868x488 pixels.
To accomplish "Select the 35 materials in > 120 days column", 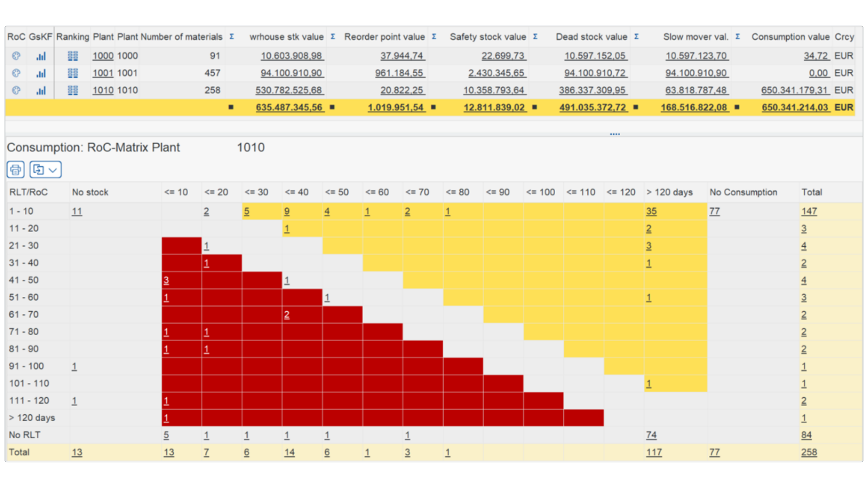I will click(651, 211).
